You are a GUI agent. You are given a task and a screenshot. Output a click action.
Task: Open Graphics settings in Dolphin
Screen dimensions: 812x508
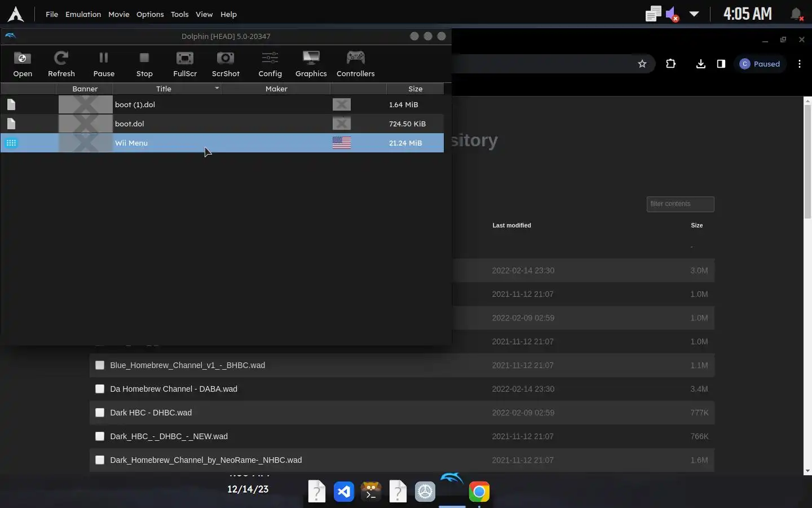click(x=311, y=64)
